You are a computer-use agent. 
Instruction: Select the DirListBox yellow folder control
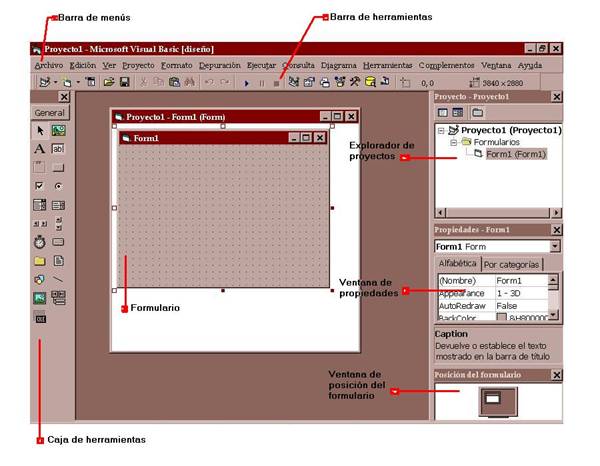tap(40, 261)
